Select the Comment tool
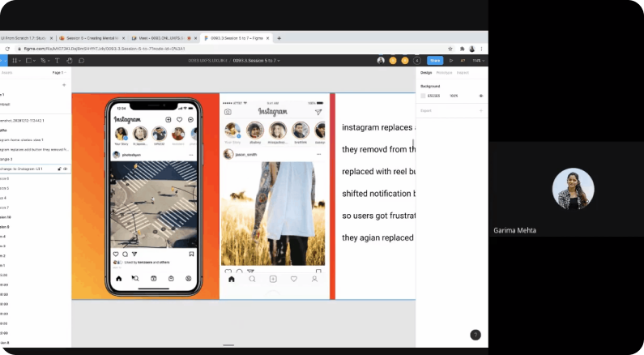This screenshot has width=644, height=355. coord(81,61)
